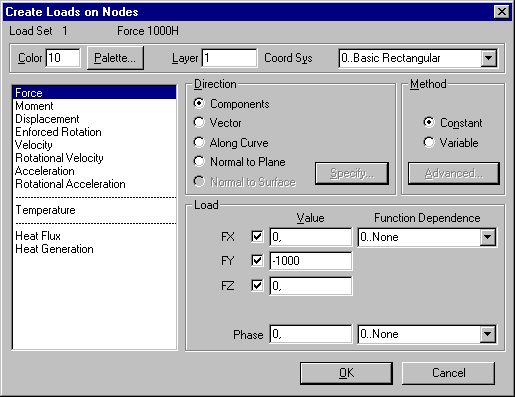Image resolution: width=515 pixels, height=397 pixels.
Task: Click the Layer input field
Action: coord(230,58)
